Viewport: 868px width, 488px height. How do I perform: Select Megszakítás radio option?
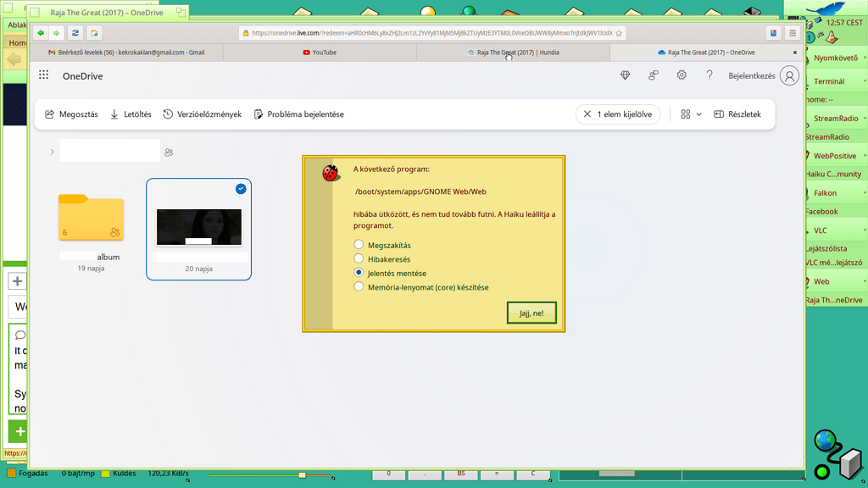click(359, 245)
